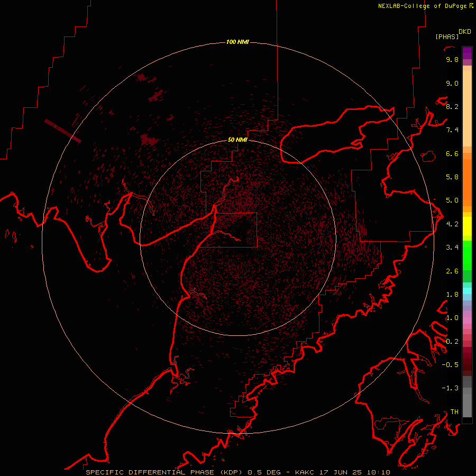Click the '0.5 DEG' elevation text
The width and height of the screenshot is (476, 476).
pyautogui.click(x=264, y=472)
